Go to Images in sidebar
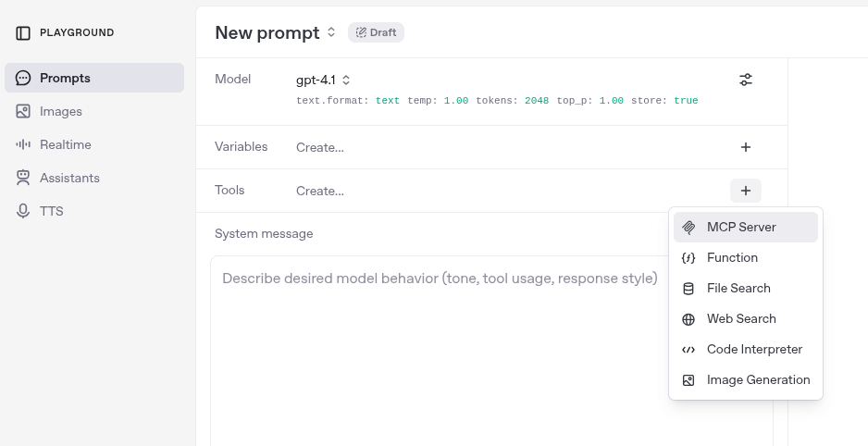 pyautogui.click(x=60, y=112)
